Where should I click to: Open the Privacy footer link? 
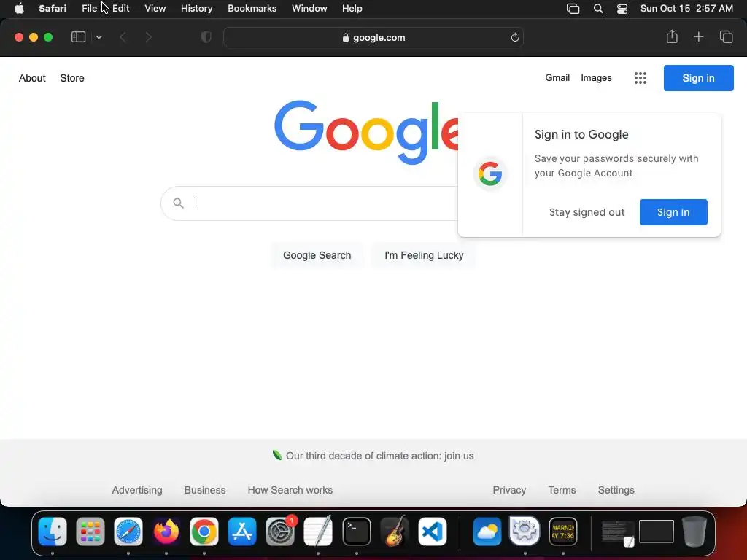pos(509,490)
